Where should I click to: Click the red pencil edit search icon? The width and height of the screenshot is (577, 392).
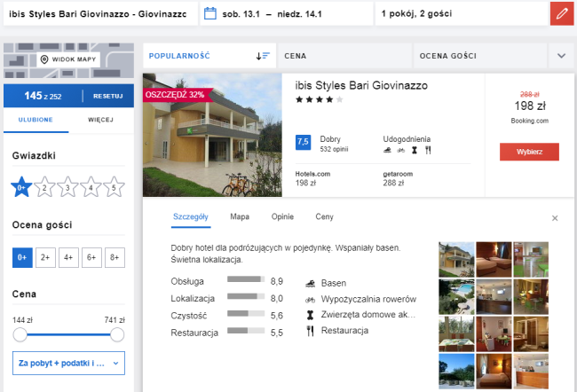(x=560, y=13)
